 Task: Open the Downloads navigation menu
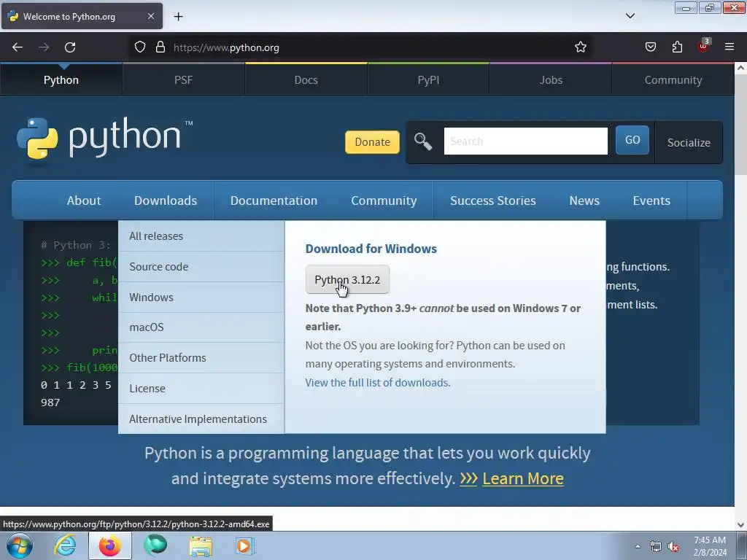coord(166,201)
